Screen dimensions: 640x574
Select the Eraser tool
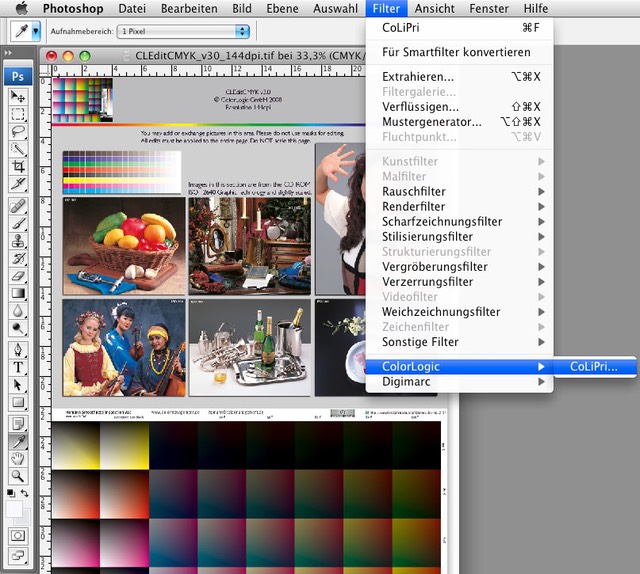pyautogui.click(x=18, y=276)
